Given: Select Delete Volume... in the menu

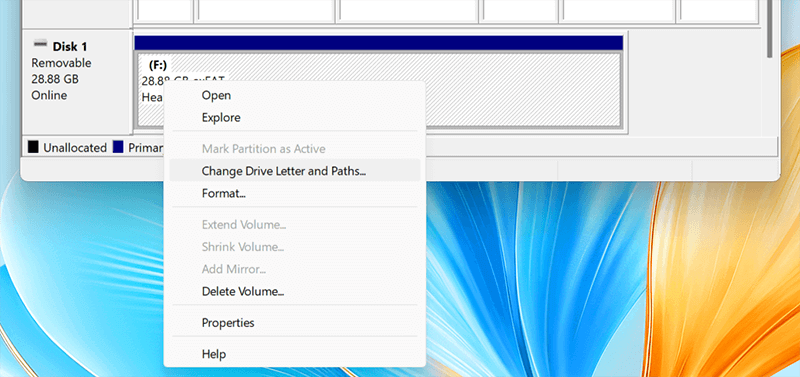Looking at the screenshot, I should [294, 292].
